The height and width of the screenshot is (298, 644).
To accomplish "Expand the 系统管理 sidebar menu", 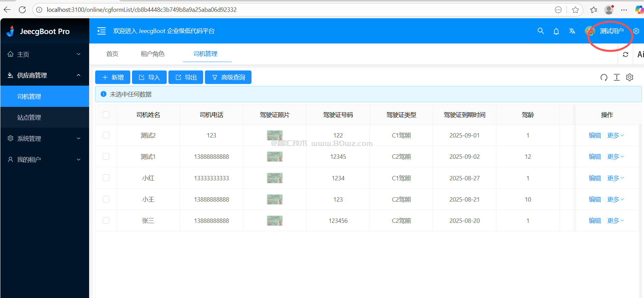I will click(x=45, y=139).
